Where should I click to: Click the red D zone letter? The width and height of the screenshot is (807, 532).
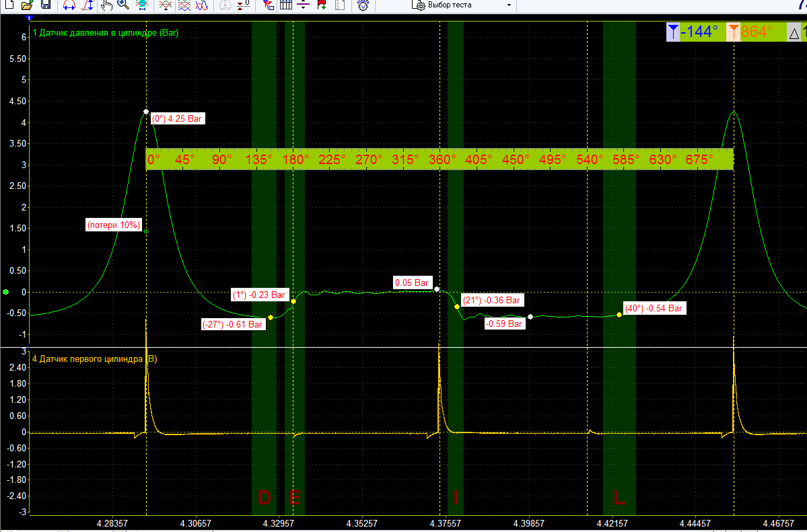tap(264, 498)
